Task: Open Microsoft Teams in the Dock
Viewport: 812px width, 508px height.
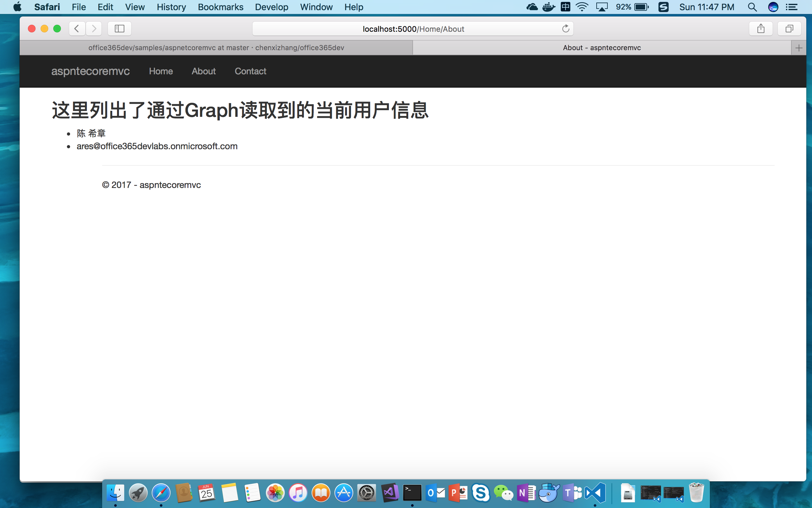Action: coord(573,493)
